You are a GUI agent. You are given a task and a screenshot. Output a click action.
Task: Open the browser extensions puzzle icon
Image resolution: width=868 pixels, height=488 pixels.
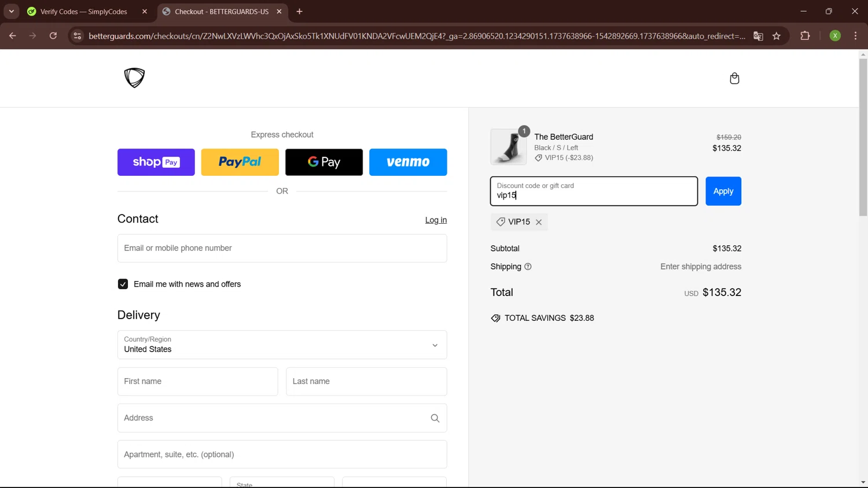(805, 36)
